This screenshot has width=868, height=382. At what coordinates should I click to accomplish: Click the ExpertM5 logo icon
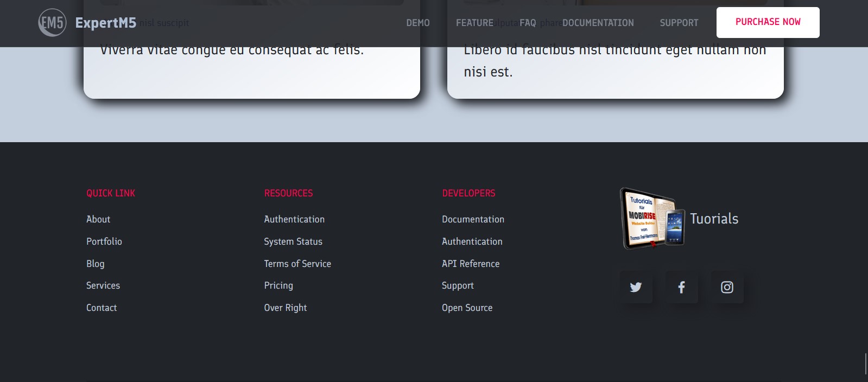click(52, 23)
